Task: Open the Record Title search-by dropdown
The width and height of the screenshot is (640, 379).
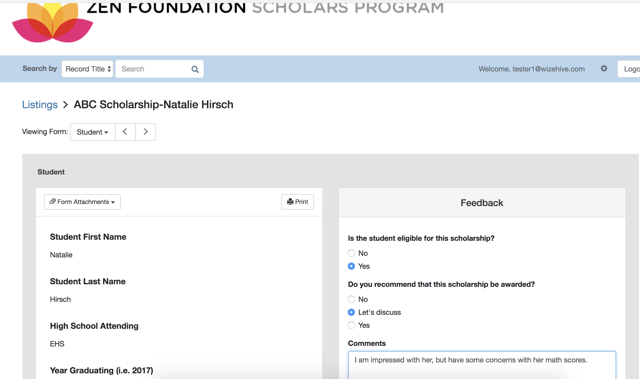Action: click(x=87, y=69)
